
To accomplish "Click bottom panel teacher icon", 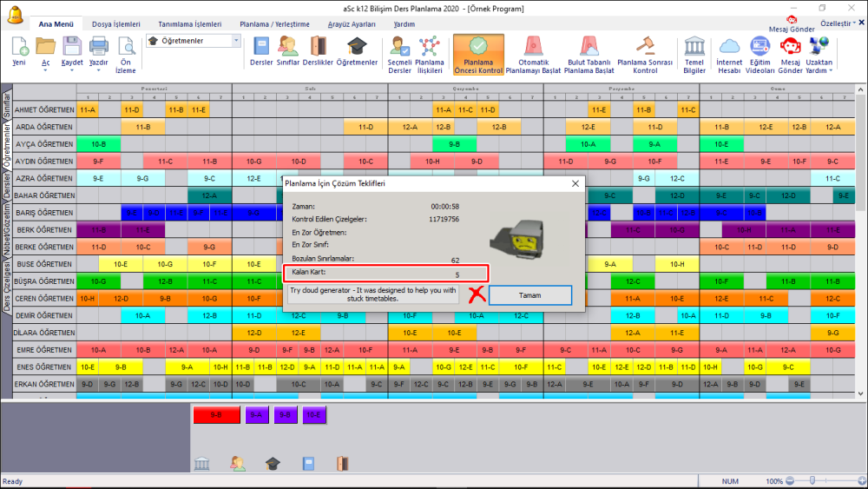I will (x=238, y=464).
